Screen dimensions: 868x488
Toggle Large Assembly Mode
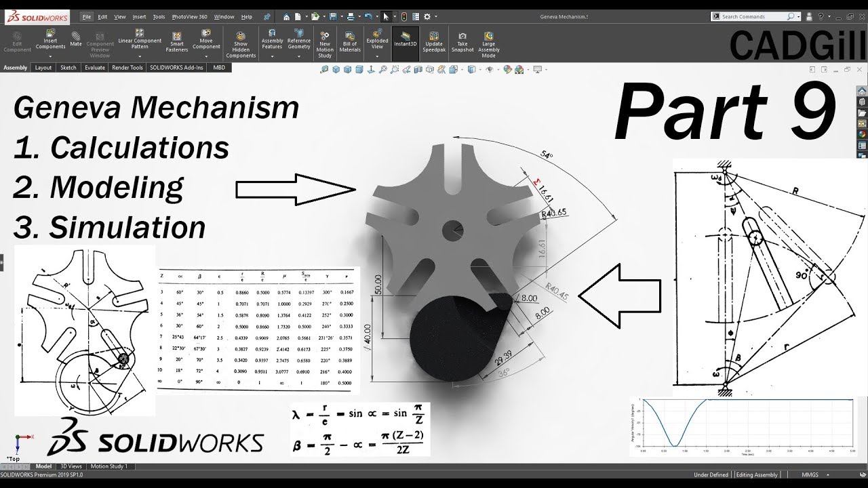point(488,45)
